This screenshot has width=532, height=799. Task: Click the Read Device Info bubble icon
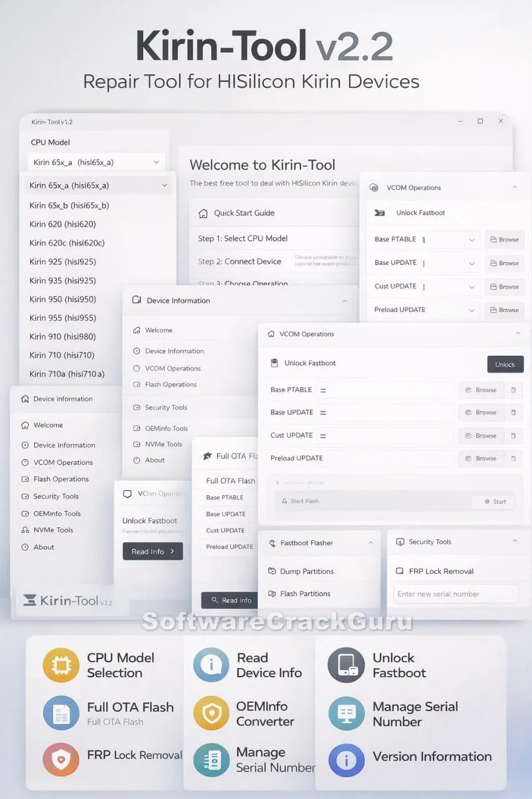point(211,665)
